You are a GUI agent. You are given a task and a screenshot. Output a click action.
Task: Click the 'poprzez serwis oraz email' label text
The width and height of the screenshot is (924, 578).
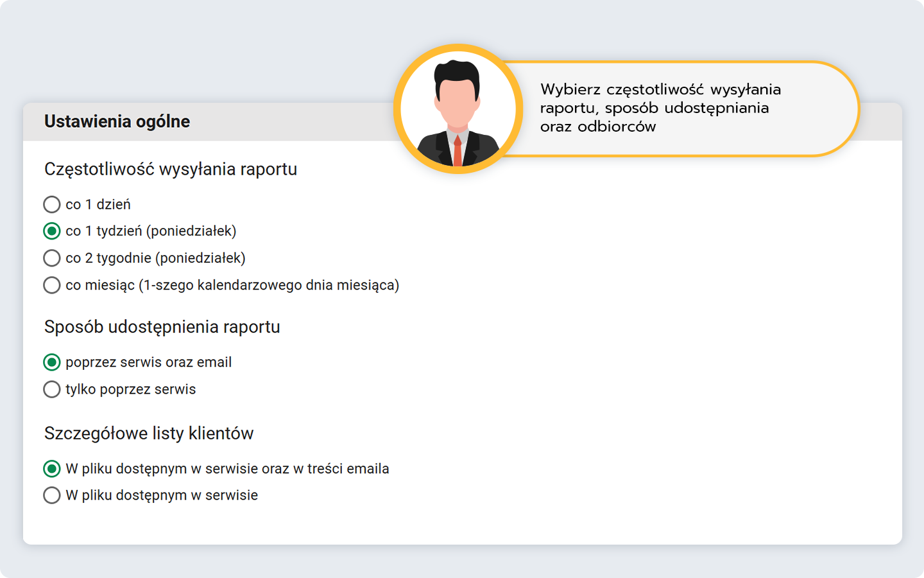(x=148, y=363)
